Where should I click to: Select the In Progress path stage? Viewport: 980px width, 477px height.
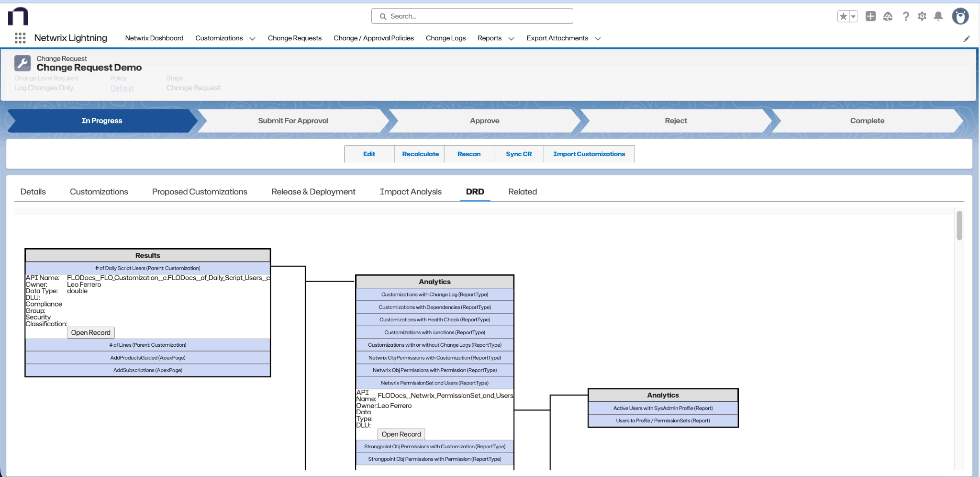101,120
